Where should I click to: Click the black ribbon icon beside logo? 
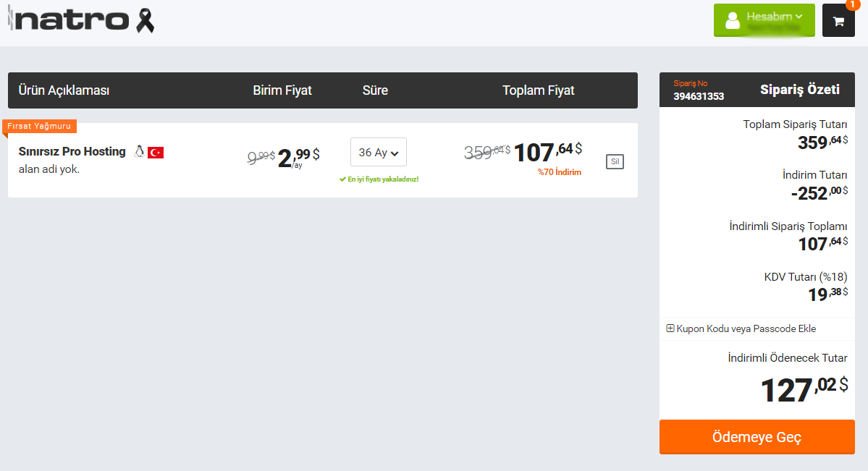pyautogui.click(x=145, y=21)
